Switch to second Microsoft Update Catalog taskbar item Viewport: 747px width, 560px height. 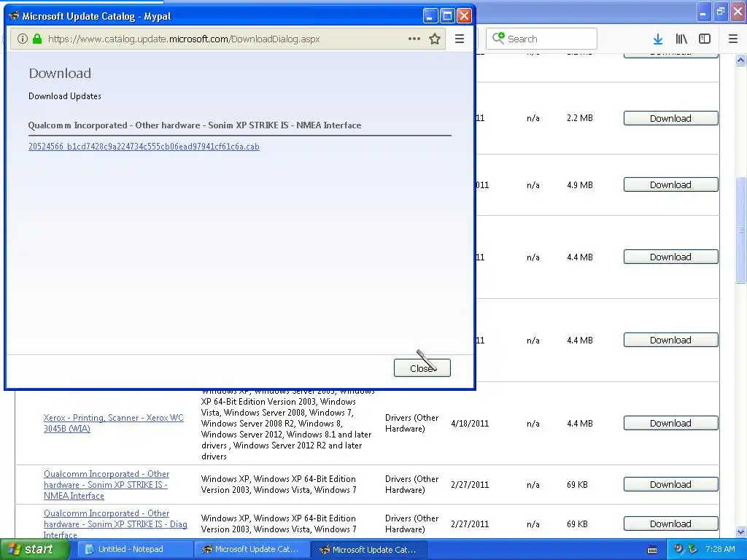(368, 550)
